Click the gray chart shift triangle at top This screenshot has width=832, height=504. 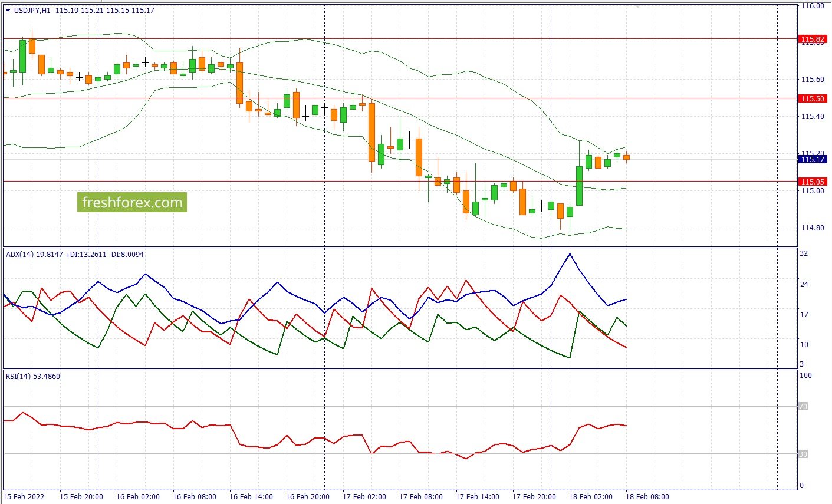click(637, 6)
